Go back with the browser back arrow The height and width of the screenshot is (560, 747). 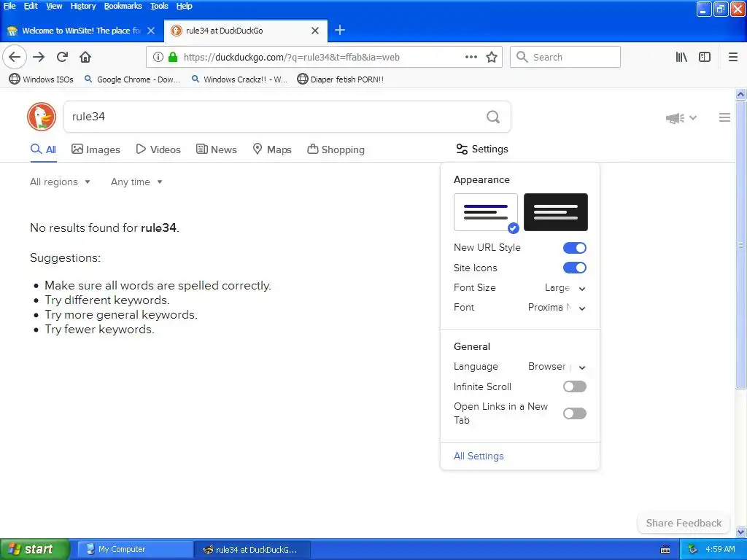click(x=15, y=57)
